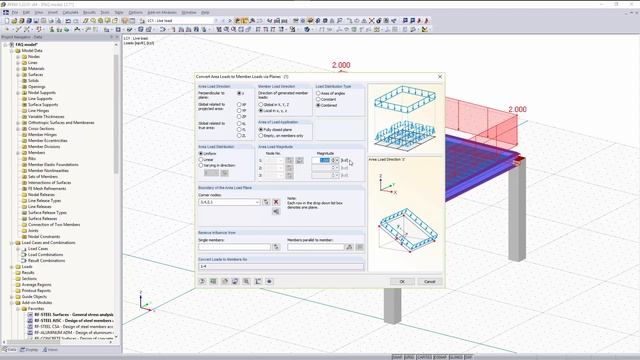Click the navigator panel pin icon

[x=111, y=37]
